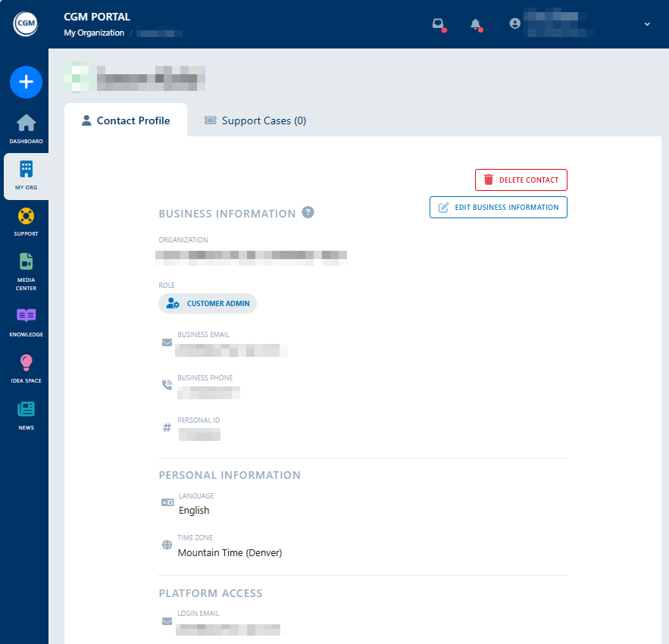Image resolution: width=669 pixels, height=644 pixels.
Task: Click the Delete Contact button
Action: (x=521, y=180)
